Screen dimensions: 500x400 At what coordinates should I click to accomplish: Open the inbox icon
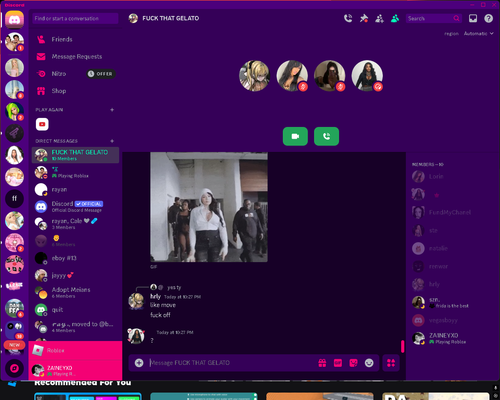[x=473, y=18]
